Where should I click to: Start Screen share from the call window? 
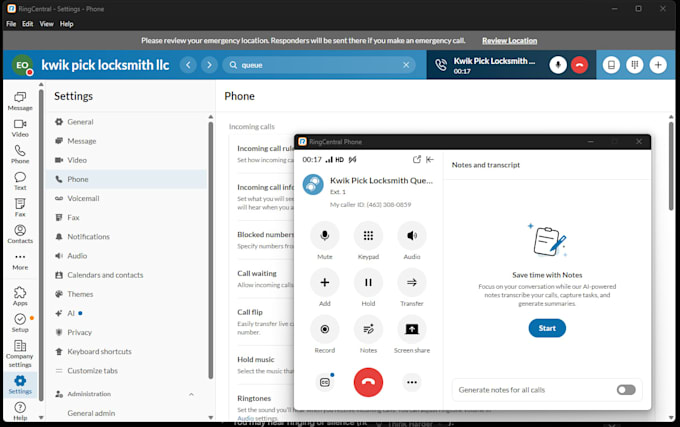pos(412,329)
